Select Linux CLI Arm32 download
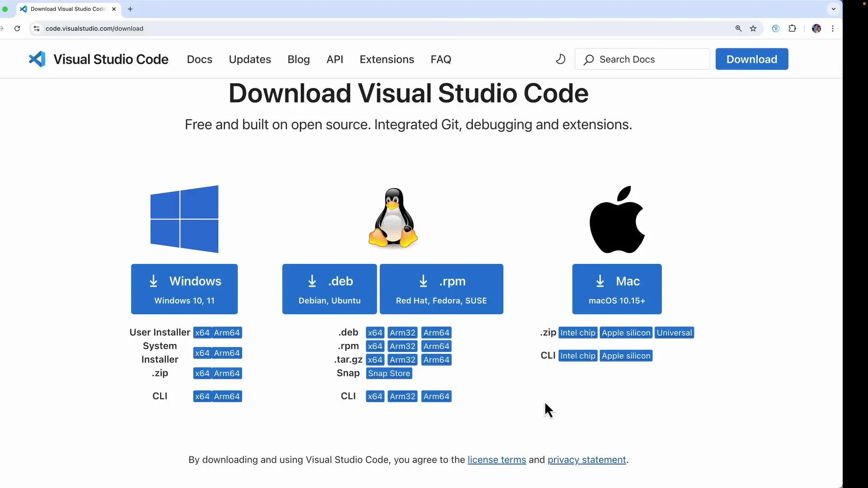Viewport: 868px width, 488px height. [403, 396]
